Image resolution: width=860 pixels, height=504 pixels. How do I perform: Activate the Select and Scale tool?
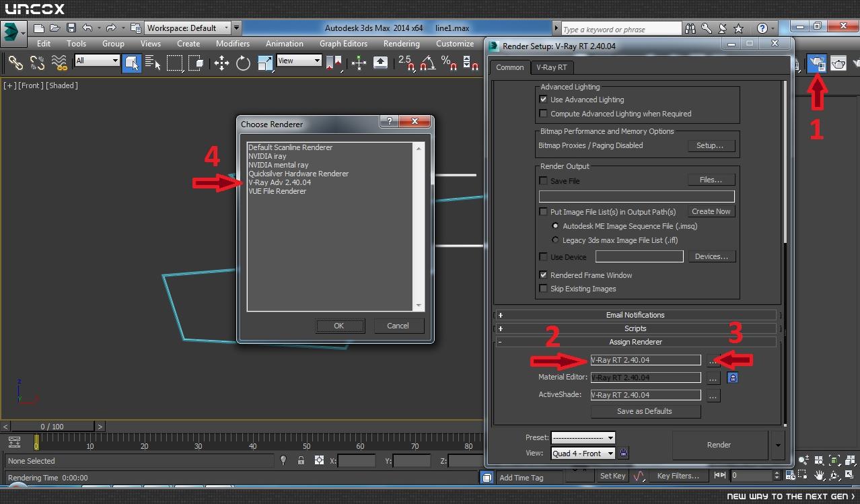[265, 63]
